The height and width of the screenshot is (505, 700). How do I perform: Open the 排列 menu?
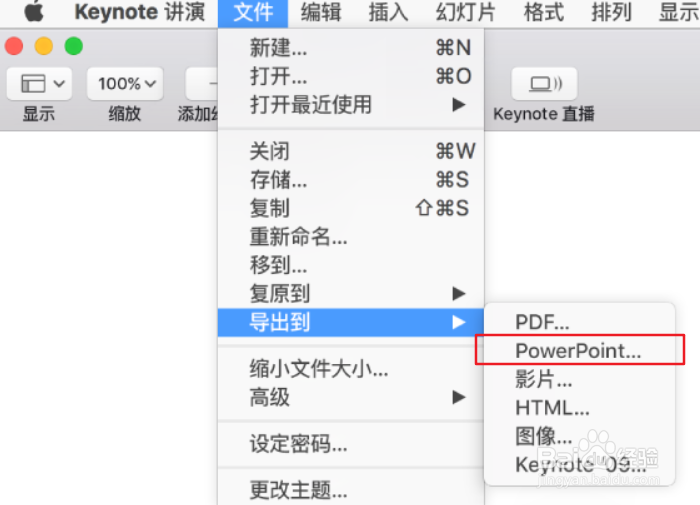point(611,13)
